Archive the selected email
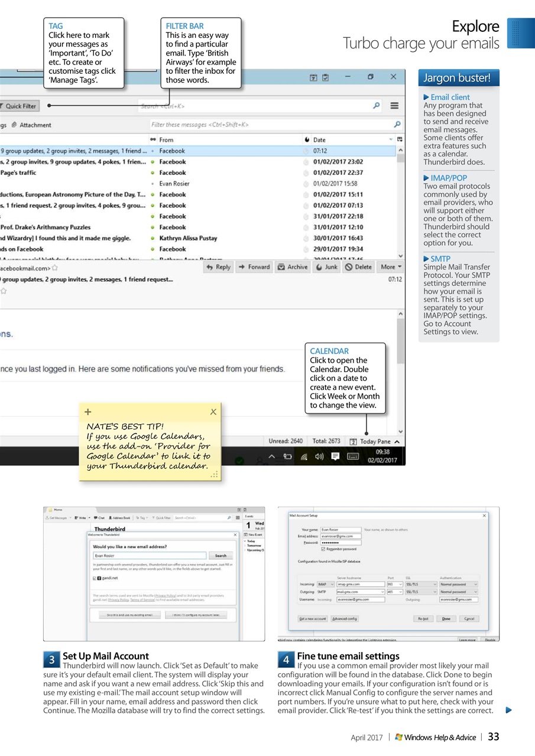535x756 pixels. coord(292,267)
